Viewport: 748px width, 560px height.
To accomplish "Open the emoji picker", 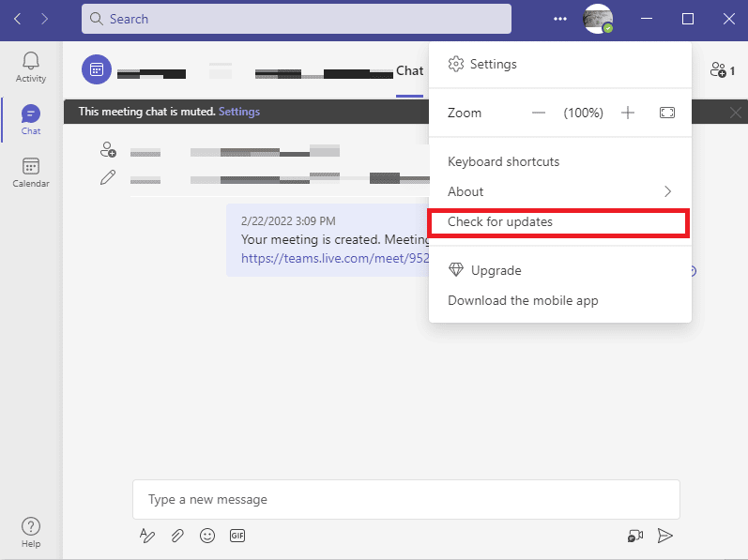I will point(207,536).
